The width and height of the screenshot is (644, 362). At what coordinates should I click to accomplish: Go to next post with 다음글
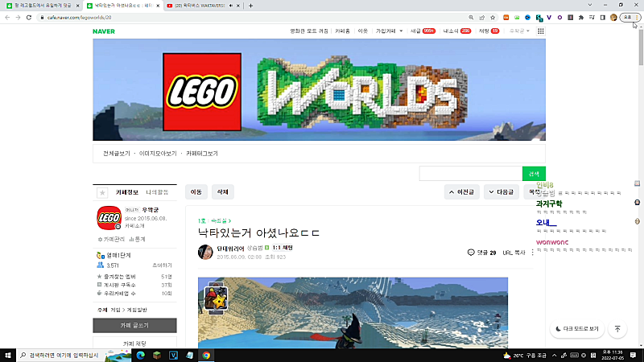pos(501,192)
